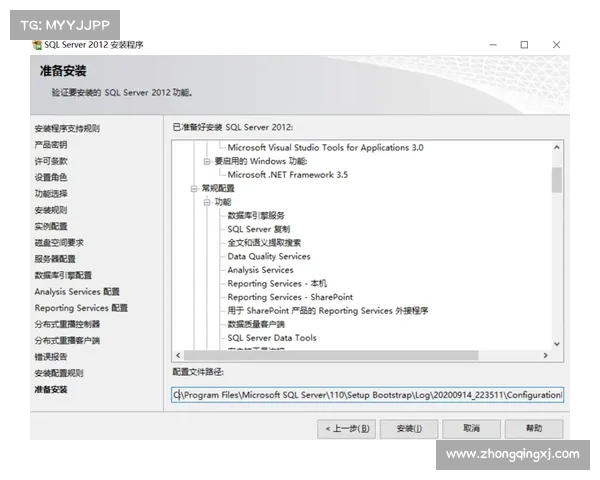Select Reporting Services 配置 step in sidebar
Viewport: 600px width, 480px height.
pos(81,308)
